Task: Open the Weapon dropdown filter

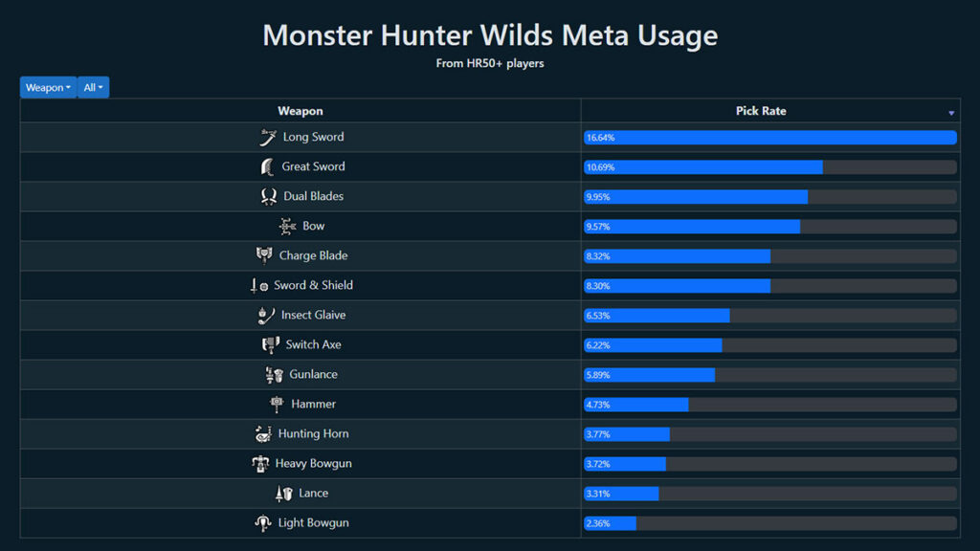Action: (48, 87)
